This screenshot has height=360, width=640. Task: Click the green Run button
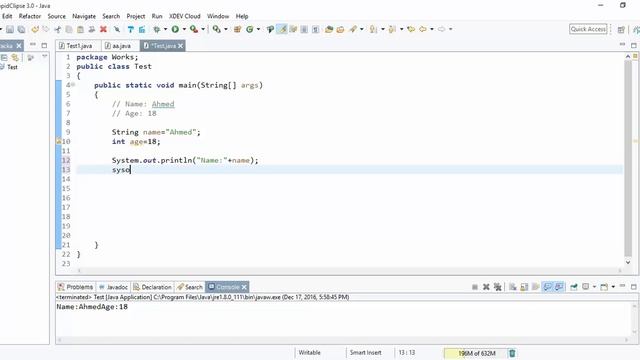[x=175, y=29]
